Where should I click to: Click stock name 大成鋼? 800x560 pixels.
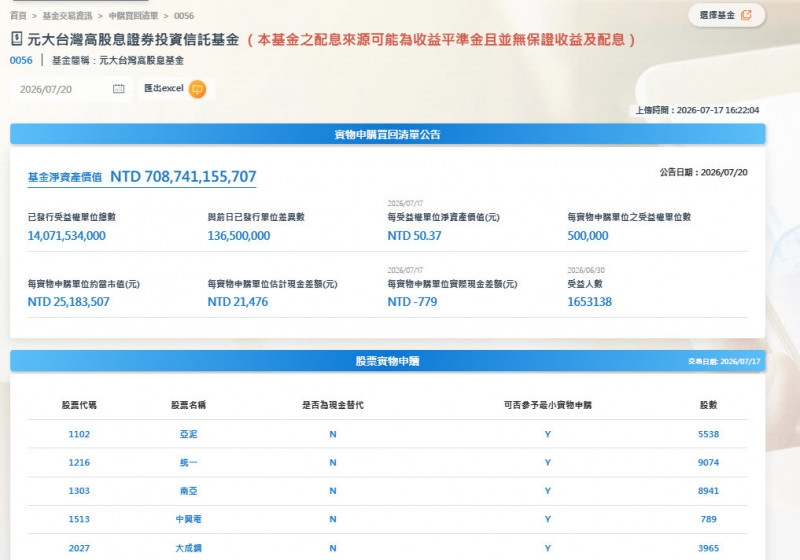point(188,548)
